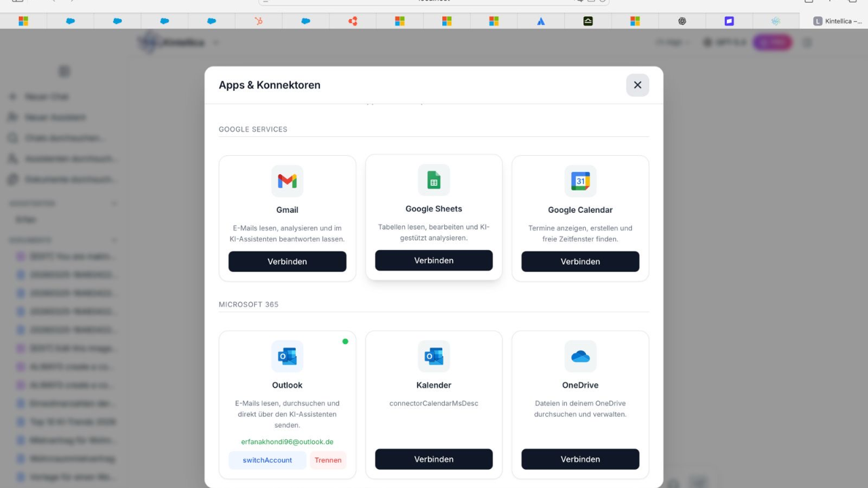The width and height of the screenshot is (868, 488).
Task: Click the OneDrive card title
Action: pyautogui.click(x=580, y=385)
